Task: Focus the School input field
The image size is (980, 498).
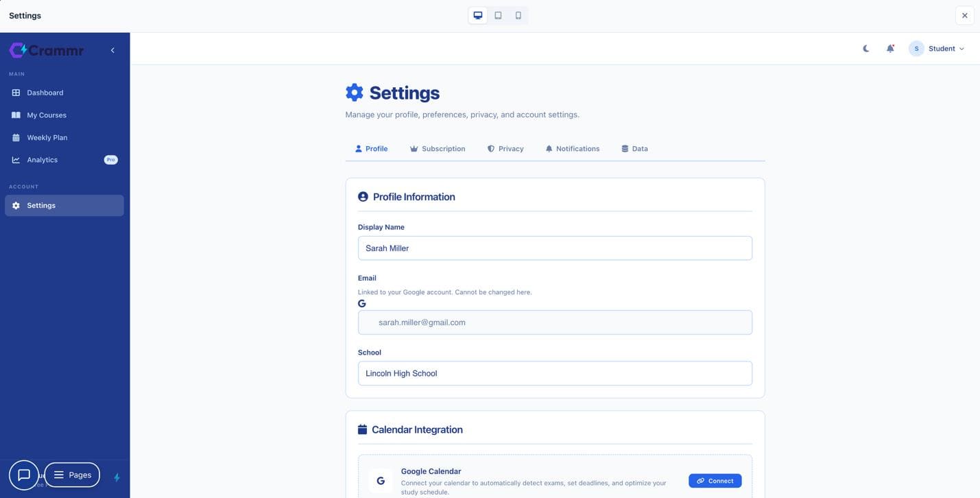Action: pyautogui.click(x=555, y=373)
